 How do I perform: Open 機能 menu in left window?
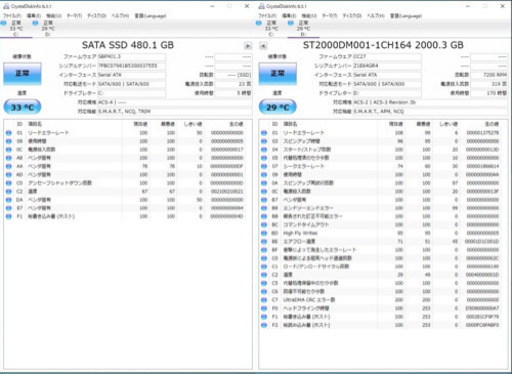(x=54, y=16)
